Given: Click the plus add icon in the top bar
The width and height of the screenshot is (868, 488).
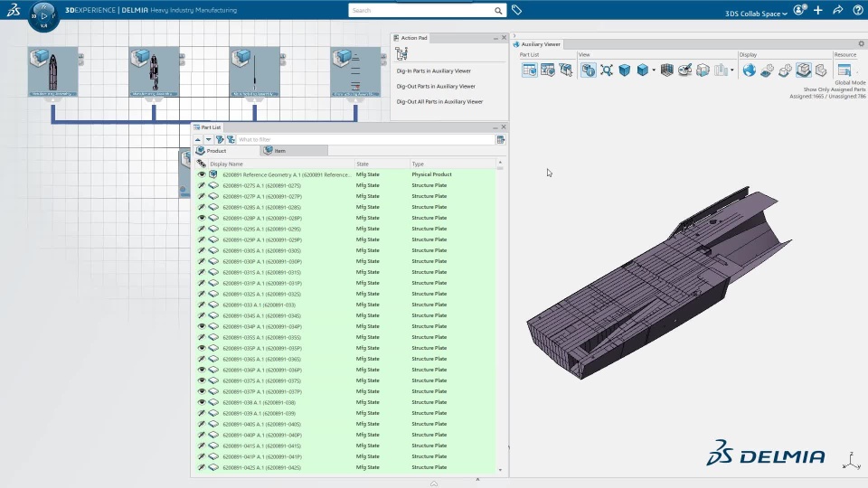Looking at the screenshot, I should point(818,10).
